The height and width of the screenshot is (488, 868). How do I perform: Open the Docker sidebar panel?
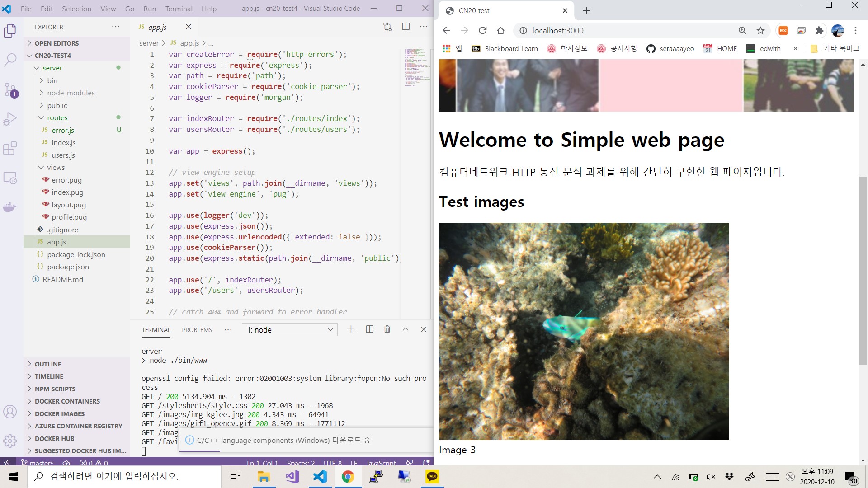[x=10, y=207]
